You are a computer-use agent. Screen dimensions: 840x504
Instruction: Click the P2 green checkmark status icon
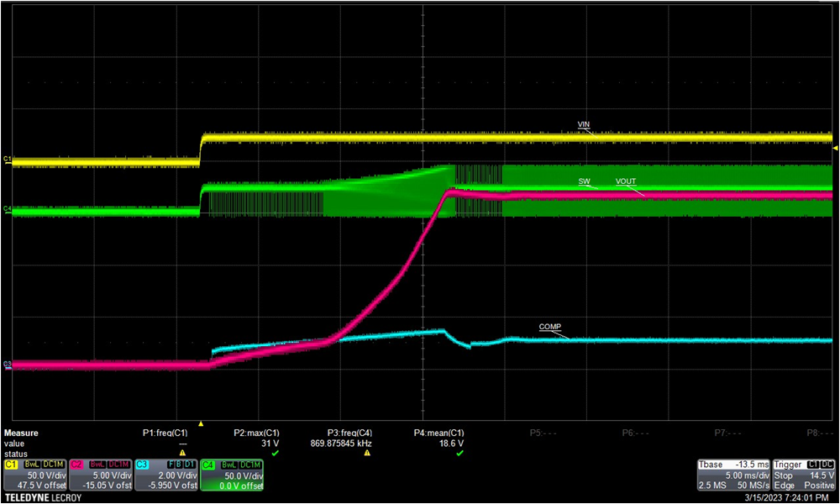click(275, 453)
